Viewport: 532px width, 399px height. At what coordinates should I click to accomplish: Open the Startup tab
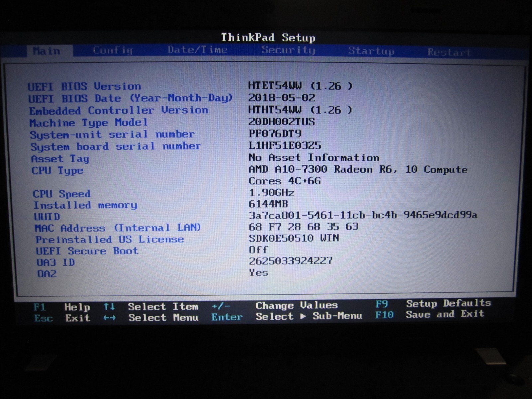tap(371, 51)
